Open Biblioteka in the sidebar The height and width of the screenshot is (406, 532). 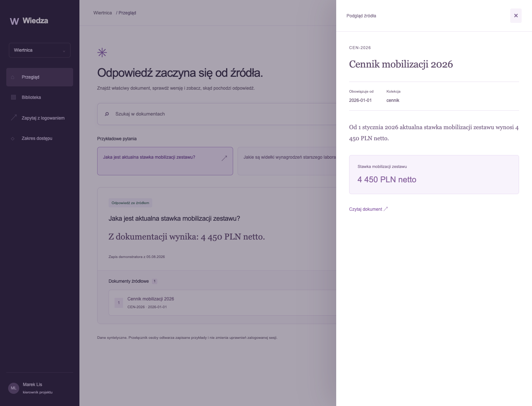tap(40, 97)
